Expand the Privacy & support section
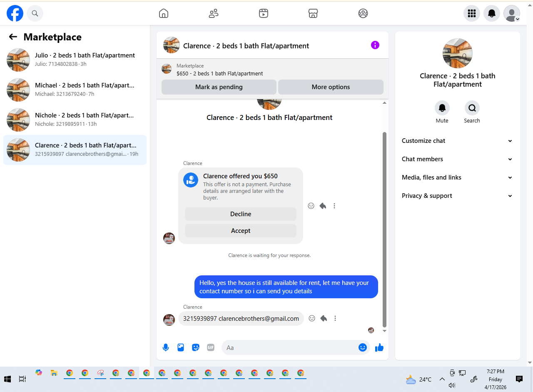Image resolution: width=533 pixels, height=392 pixels. [x=457, y=196]
